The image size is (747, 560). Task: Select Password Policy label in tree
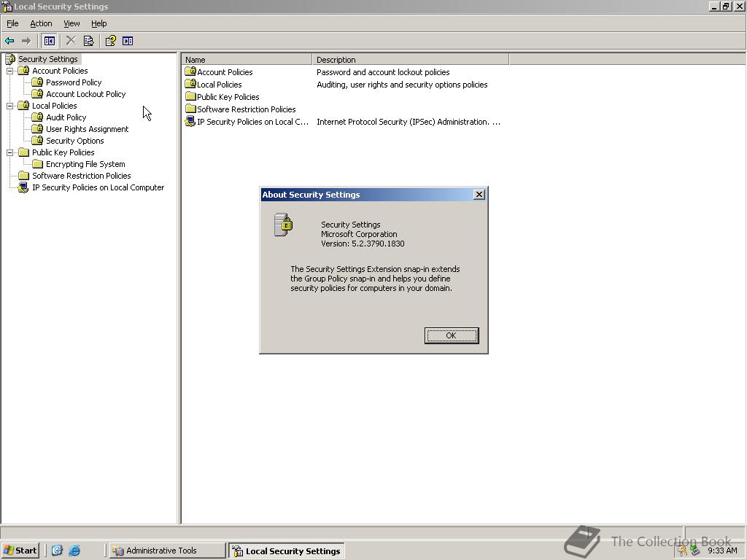(74, 82)
